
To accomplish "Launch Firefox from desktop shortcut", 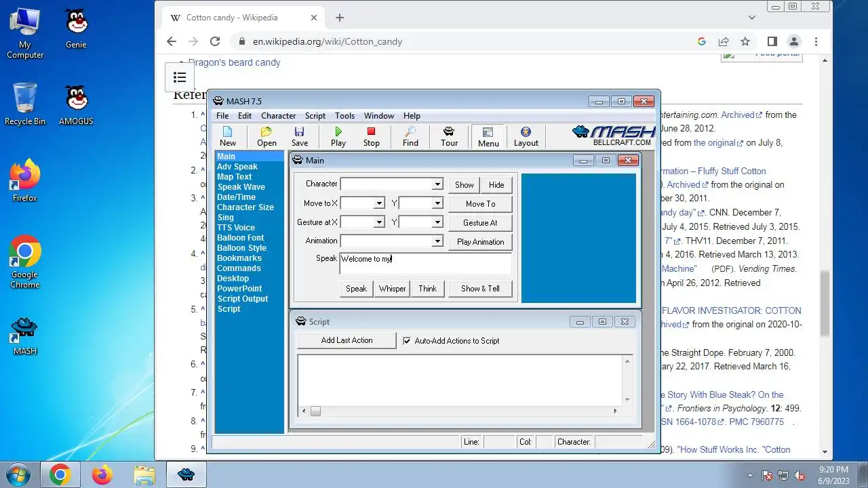I will (25, 181).
